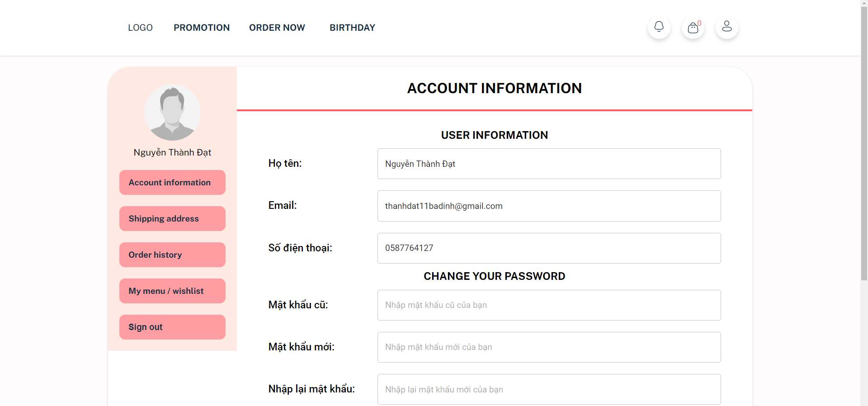Select the Account information tab
868x406 pixels.
(x=172, y=182)
